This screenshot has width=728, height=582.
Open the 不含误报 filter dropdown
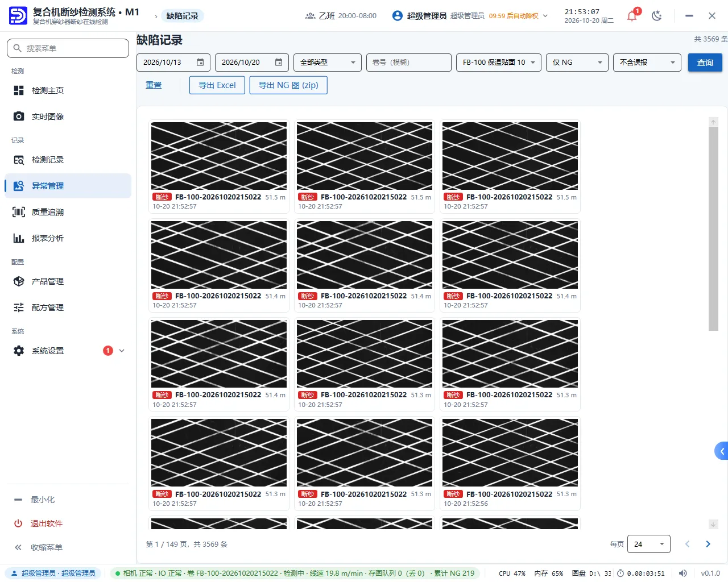tap(647, 63)
